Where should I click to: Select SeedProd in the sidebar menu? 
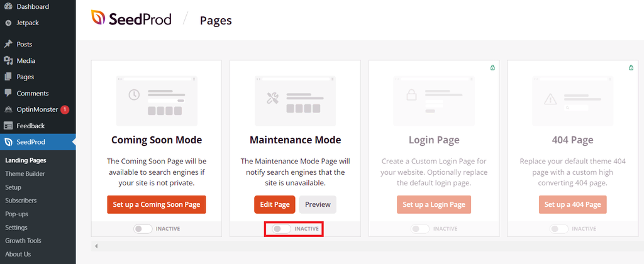[38, 142]
